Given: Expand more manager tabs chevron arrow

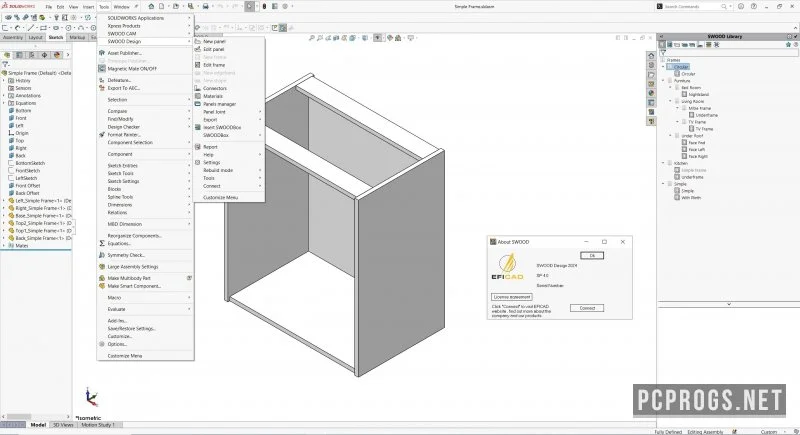Looking at the screenshot, I should pos(68,55).
